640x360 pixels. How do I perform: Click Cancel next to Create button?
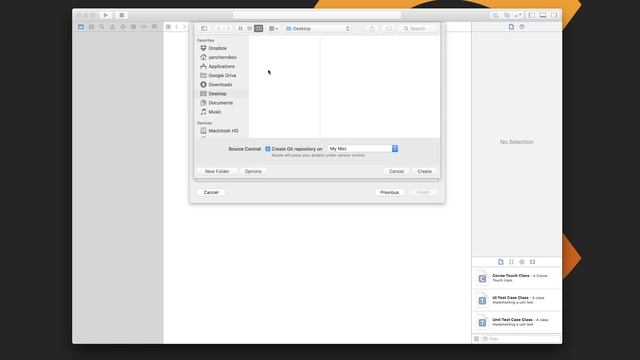396,171
